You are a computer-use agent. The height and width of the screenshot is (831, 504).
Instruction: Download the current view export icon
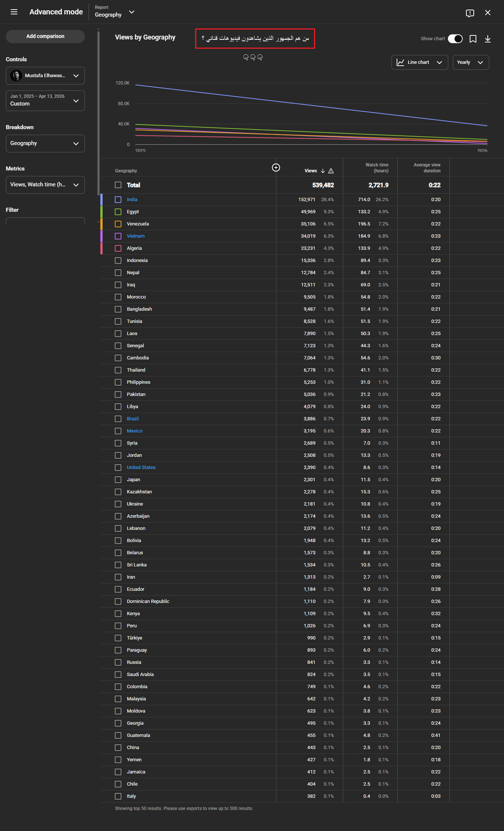tap(487, 39)
